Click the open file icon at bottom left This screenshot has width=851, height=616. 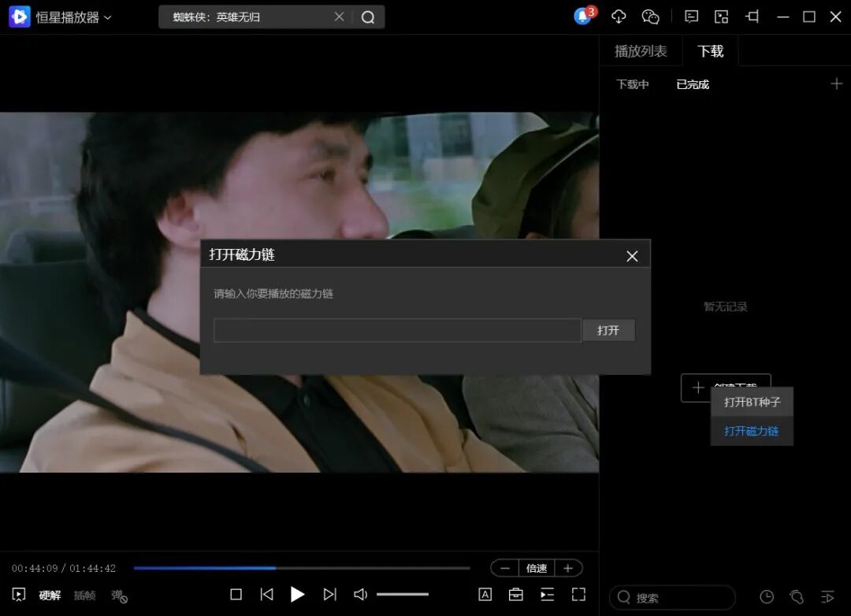[x=19, y=595]
